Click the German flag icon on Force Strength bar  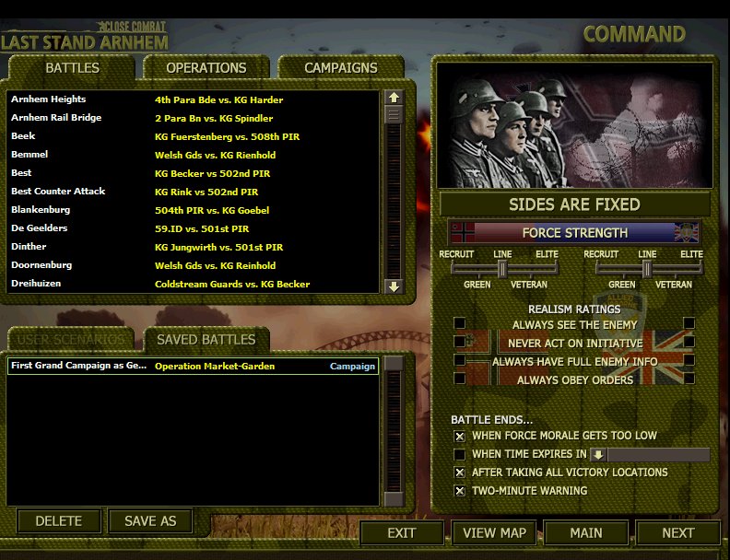pyautogui.click(x=463, y=232)
